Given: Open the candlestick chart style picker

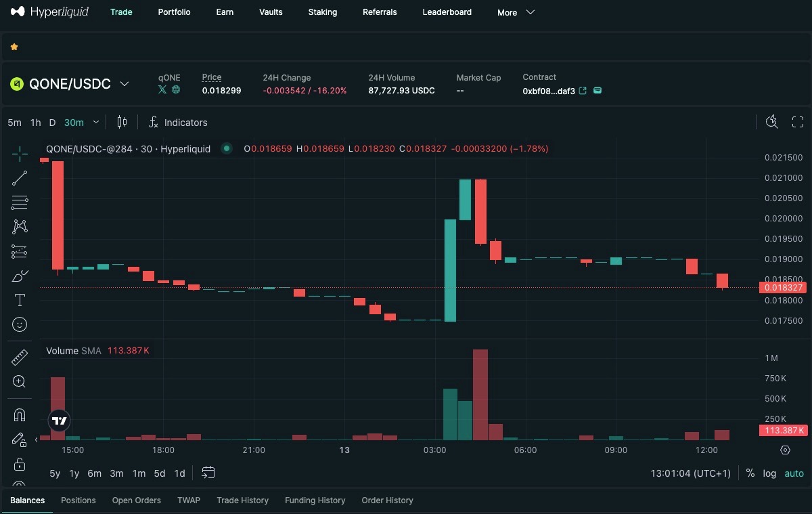Looking at the screenshot, I should (x=122, y=122).
